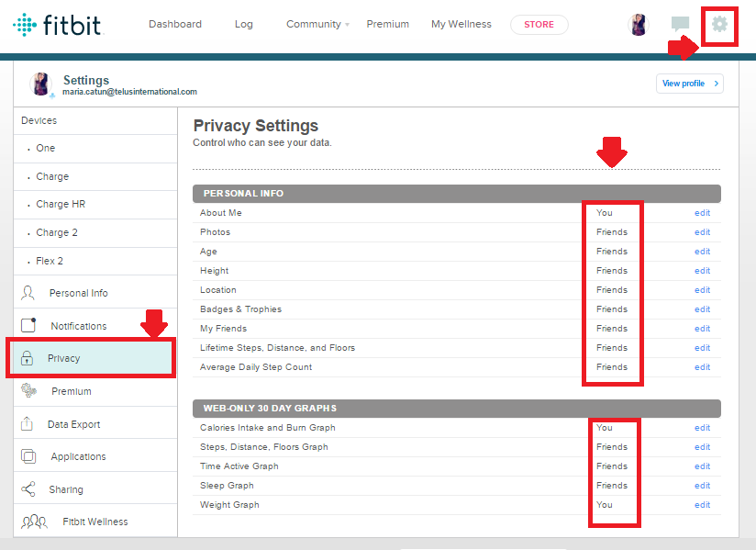756x550 pixels.
Task: Click the WEB-ONLY 30 DAY GRAPHS header
Action: click(457, 409)
